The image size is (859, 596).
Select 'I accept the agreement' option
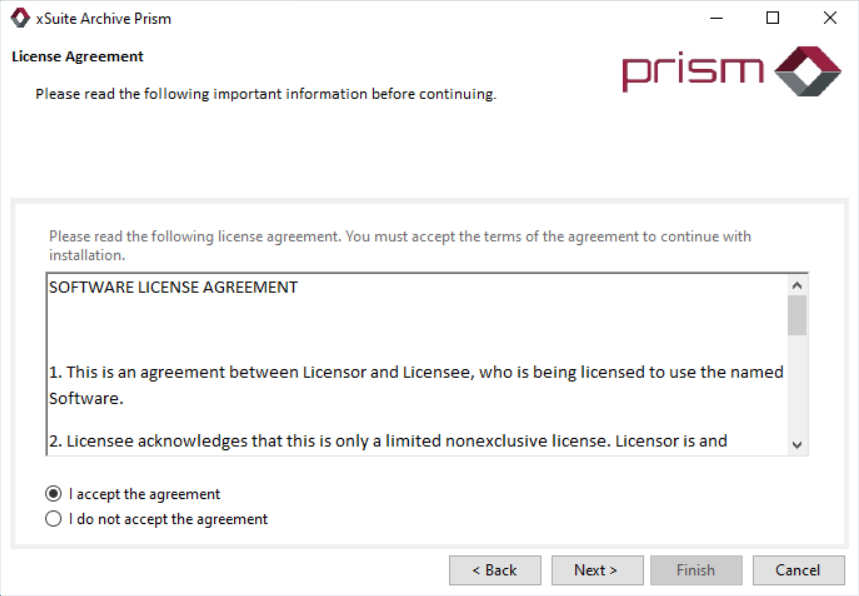pyautogui.click(x=54, y=494)
